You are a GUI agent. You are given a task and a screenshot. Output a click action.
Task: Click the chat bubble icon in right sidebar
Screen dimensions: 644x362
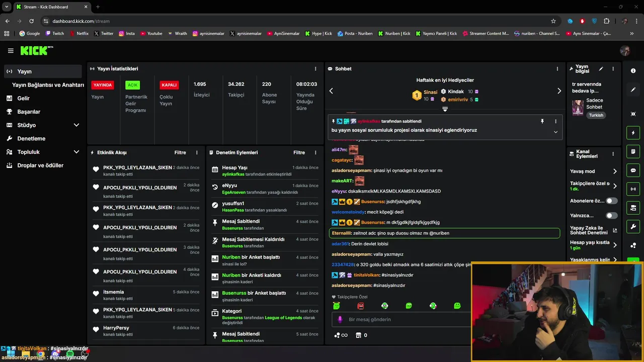(633, 170)
